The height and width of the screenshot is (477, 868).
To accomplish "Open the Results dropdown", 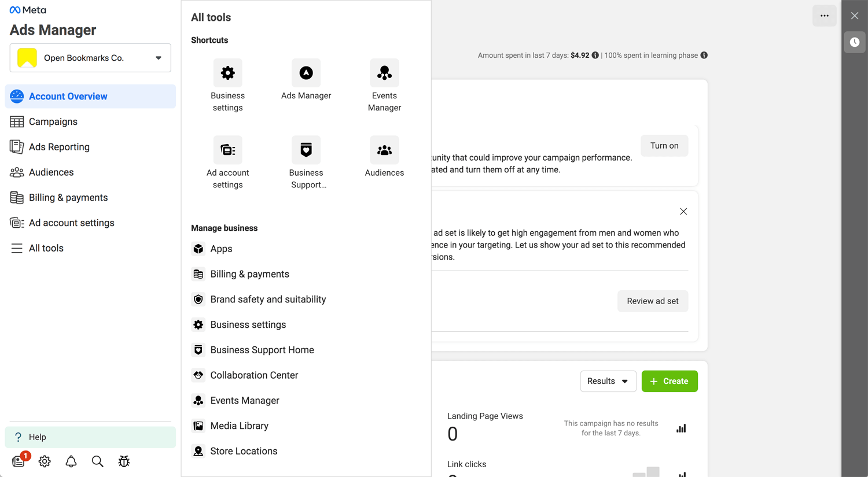I will (608, 381).
